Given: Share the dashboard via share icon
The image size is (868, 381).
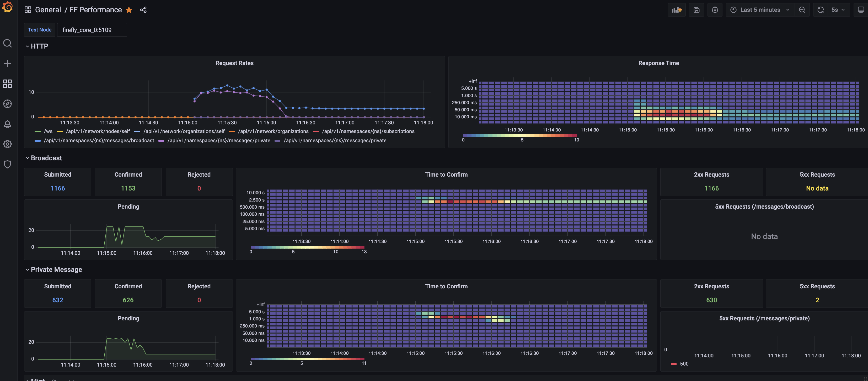Looking at the screenshot, I should [x=143, y=10].
